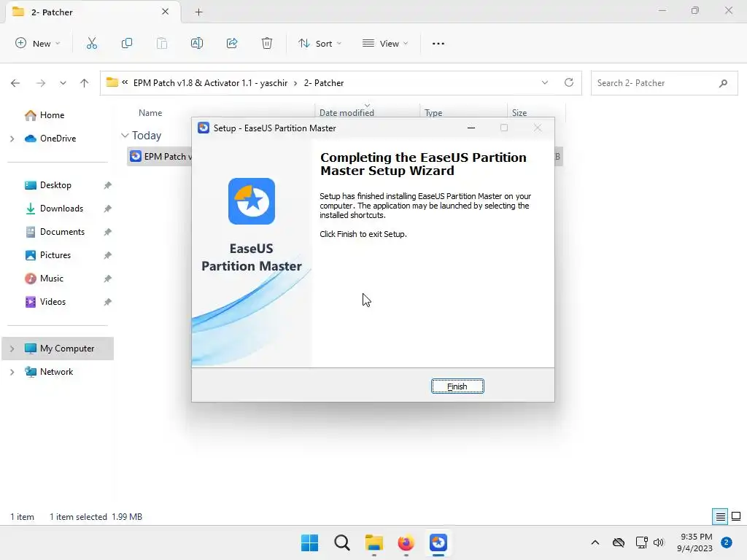The image size is (747, 560).
Task: Go back with the left arrow
Action: [15, 83]
